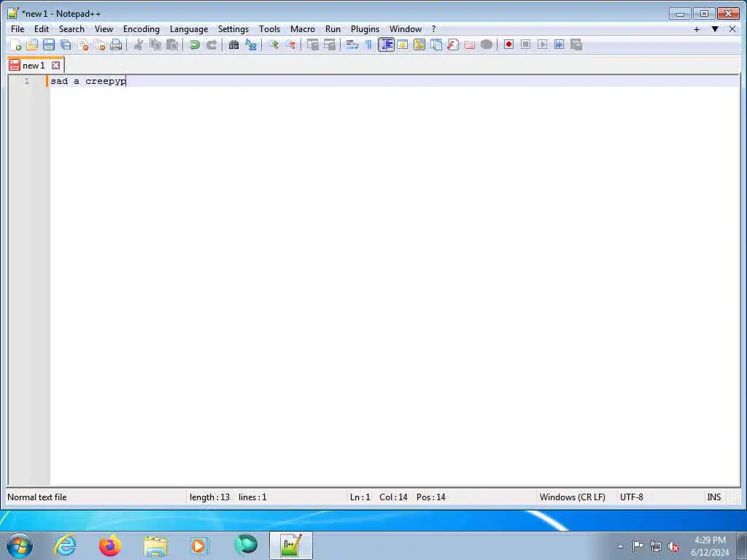Viewport: 747px width, 560px height.
Task: Click the Zoom In toolbar icon
Action: [x=273, y=44]
